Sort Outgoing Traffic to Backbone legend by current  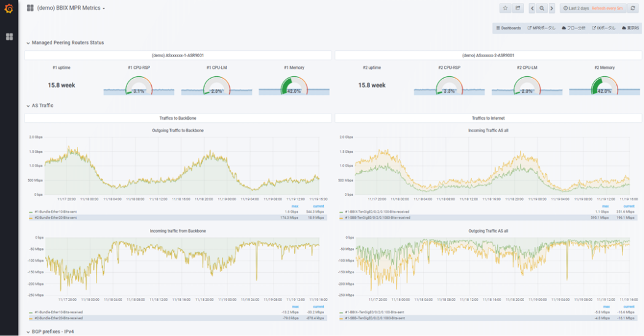click(318, 206)
